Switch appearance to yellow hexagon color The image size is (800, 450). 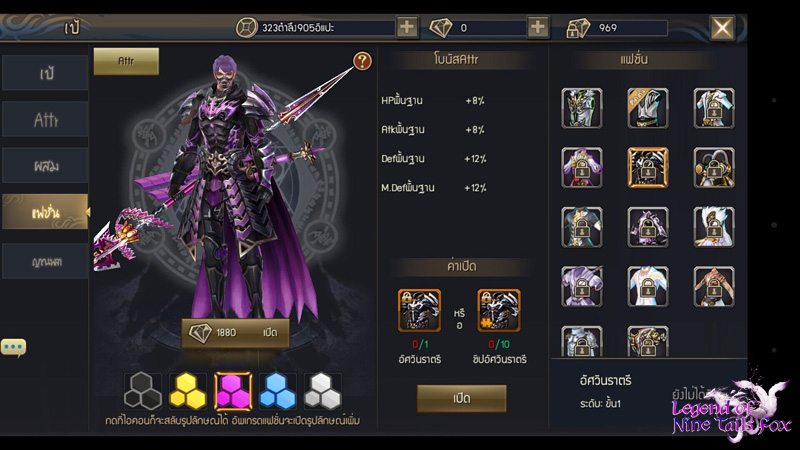coord(188,391)
